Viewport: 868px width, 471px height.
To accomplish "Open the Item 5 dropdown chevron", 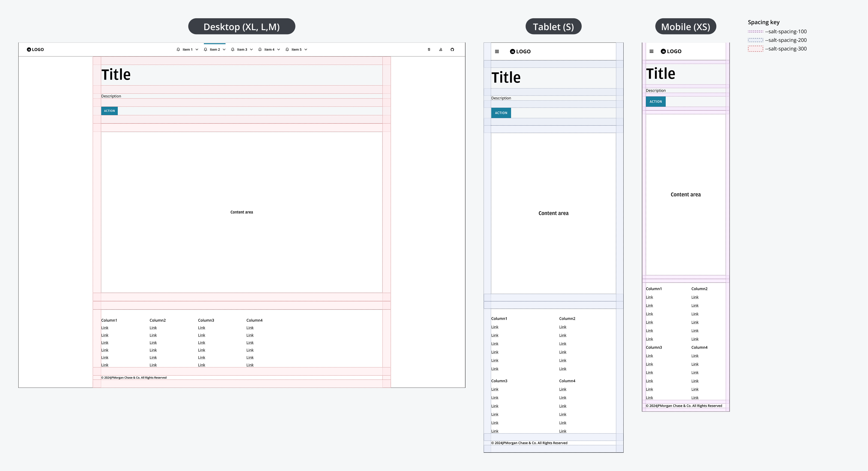I will tap(306, 49).
